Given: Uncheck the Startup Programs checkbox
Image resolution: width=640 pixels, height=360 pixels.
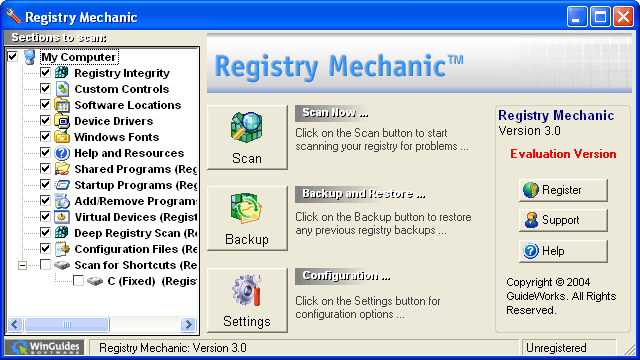Looking at the screenshot, I should click(45, 184).
